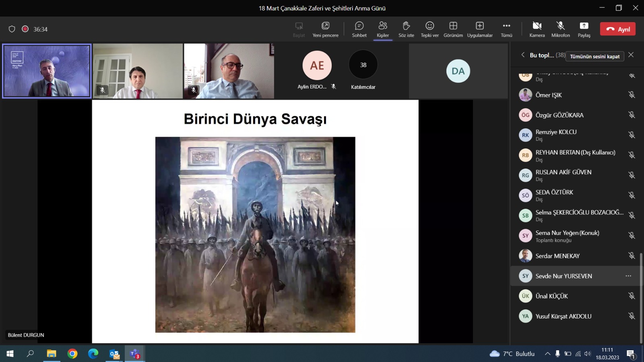Click muted mic icon for Selma ŞEKERCİOĞLU
This screenshot has height=362, width=644.
pyautogui.click(x=632, y=216)
